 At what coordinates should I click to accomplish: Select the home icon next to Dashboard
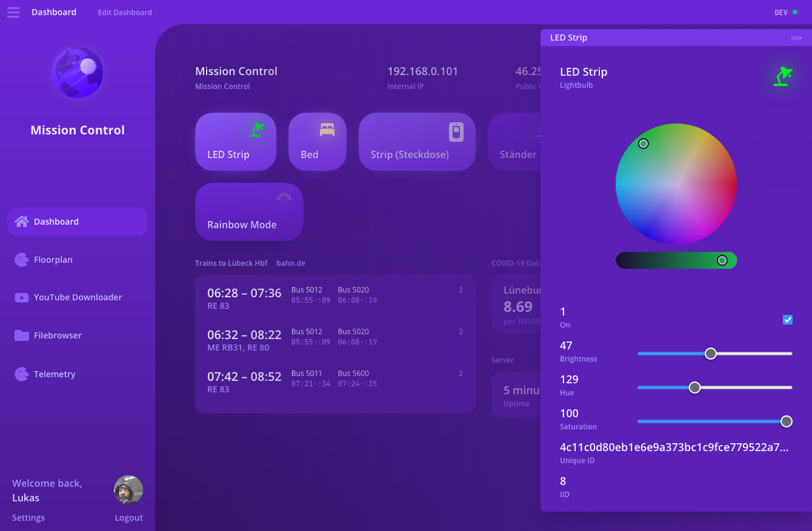(23, 221)
